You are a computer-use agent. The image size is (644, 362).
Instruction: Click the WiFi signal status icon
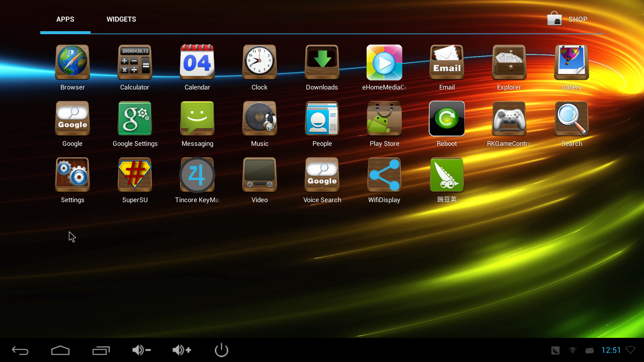573,350
